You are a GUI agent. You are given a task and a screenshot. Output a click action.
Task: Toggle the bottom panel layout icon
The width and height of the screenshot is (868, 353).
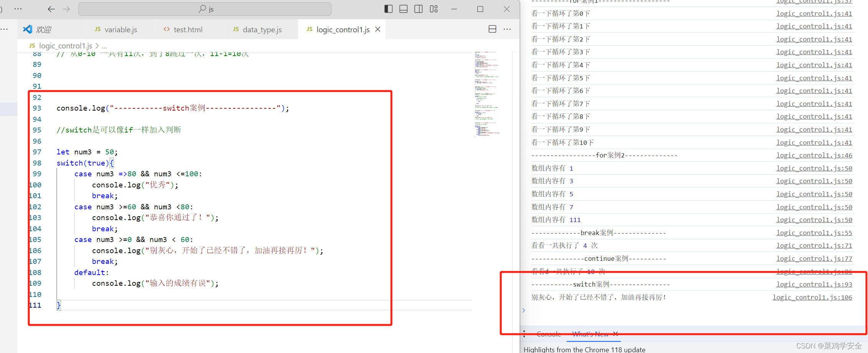pos(403,9)
